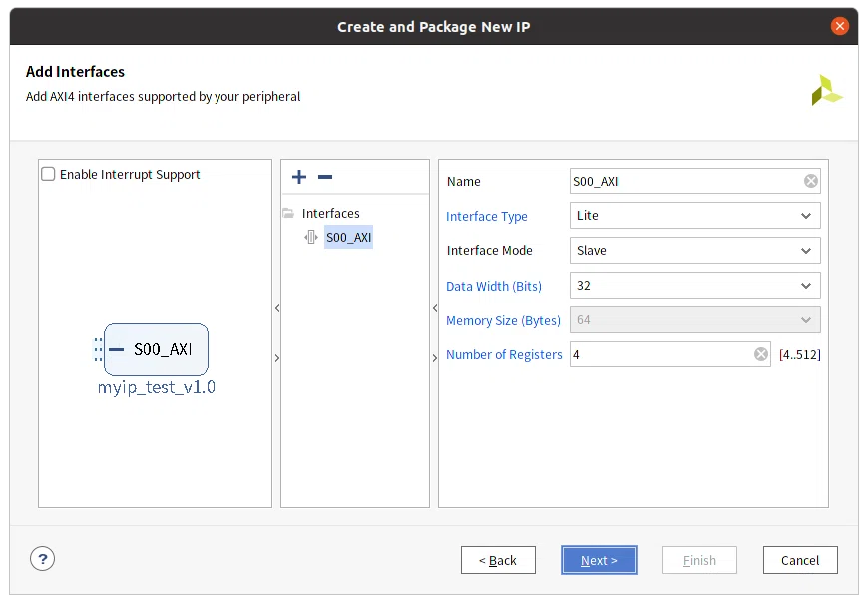Clear the Name field text
The width and height of the screenshot is (868, 604).
click(810, 181)
